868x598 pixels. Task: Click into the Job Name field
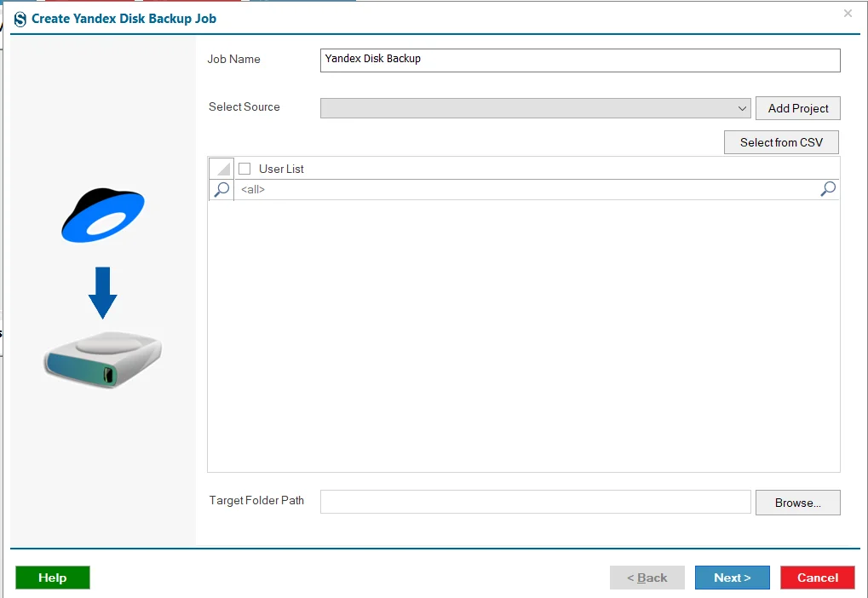point(580,60)
